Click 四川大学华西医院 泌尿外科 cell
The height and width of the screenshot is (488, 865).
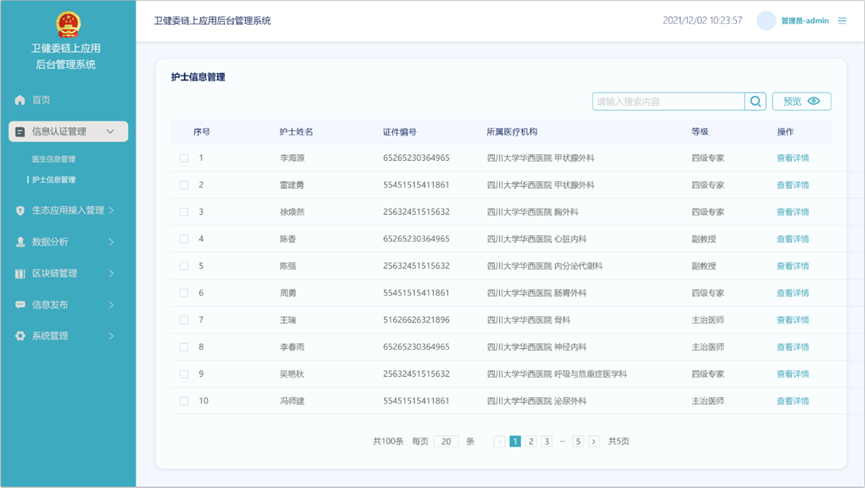pyautogui.click(x=536, y=401)
